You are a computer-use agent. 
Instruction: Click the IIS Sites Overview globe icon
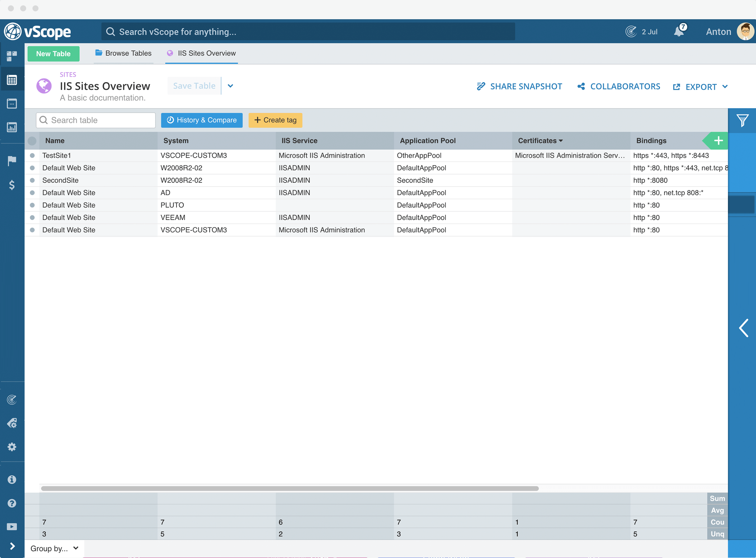pyautogui.click(x=44, y=86)
